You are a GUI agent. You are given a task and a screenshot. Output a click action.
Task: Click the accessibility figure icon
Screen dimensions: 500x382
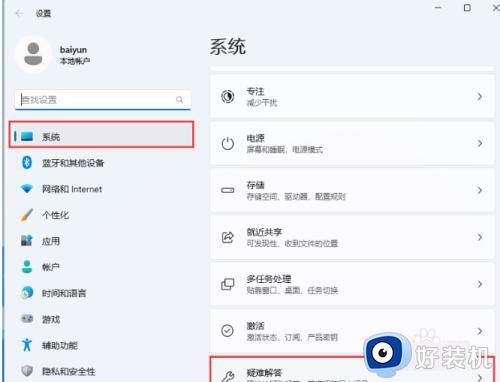(27, 345)
